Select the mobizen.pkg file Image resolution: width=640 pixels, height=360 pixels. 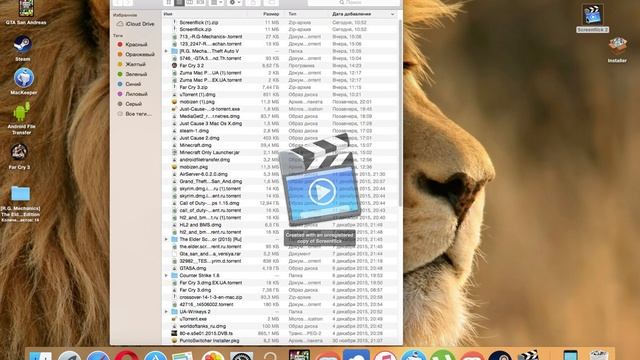point(280,167)
